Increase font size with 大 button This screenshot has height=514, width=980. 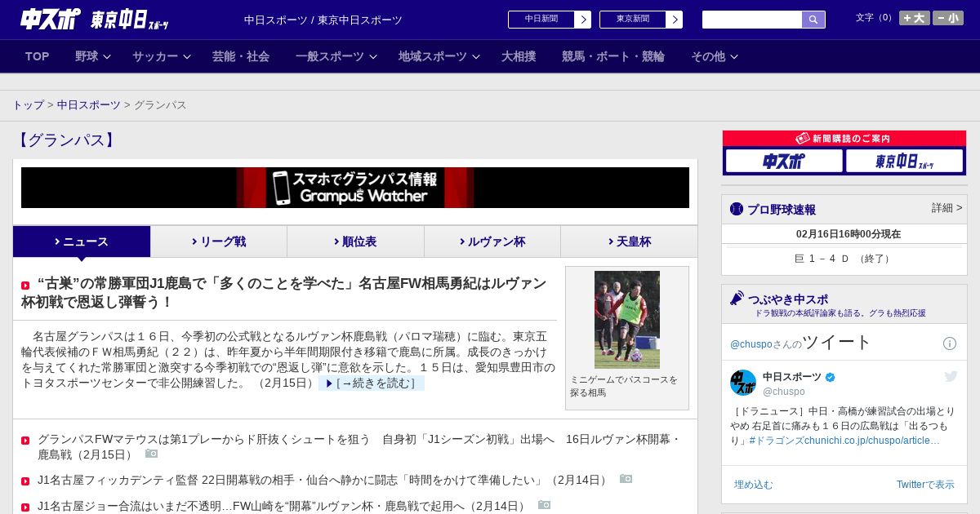915,18
